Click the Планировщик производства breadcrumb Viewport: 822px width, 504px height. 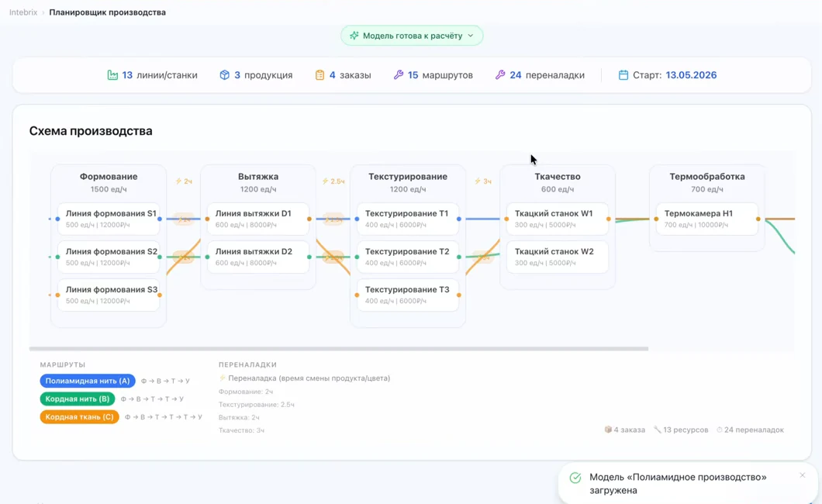pyautogui.click(x=108, y=12)
